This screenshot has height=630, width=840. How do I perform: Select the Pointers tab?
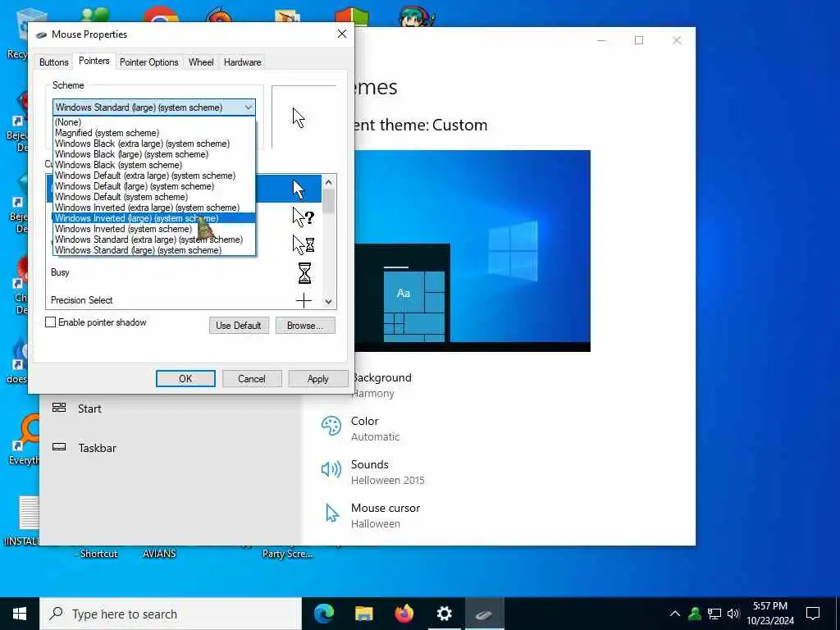94,61
